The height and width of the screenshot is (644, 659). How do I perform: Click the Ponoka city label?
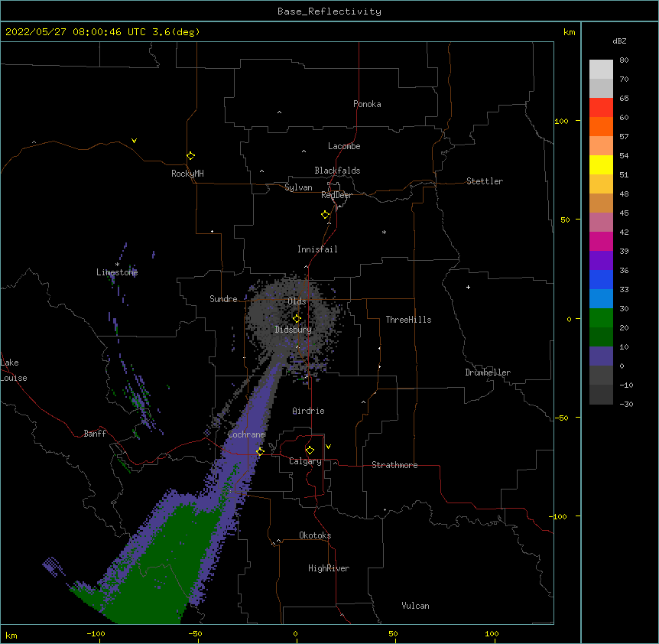(x=367, y=104)
